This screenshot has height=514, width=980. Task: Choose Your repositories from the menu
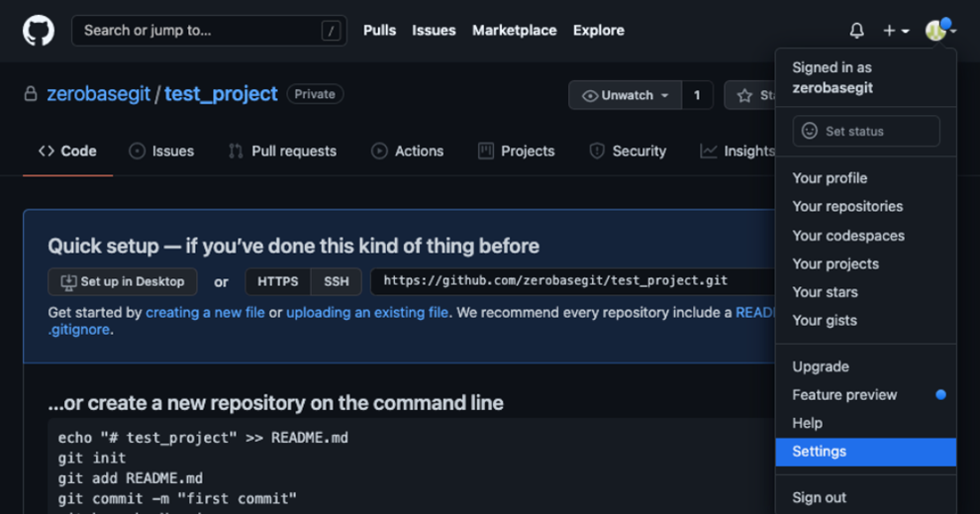tap(847, 207)
